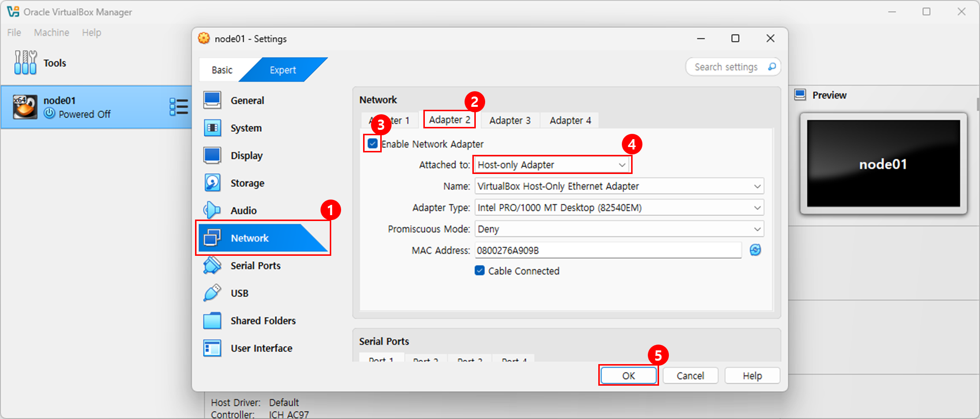Image resolution: width=980 pixels, height=419 pixels.
Task: Open the adapter Name dropdown
Action: (x=619, y=186)
